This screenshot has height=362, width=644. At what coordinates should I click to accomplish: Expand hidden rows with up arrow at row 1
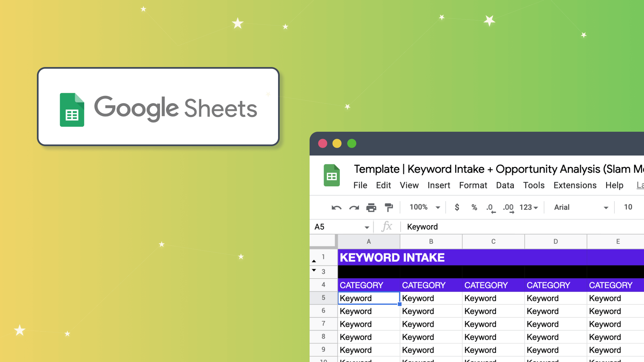point(314,261)
